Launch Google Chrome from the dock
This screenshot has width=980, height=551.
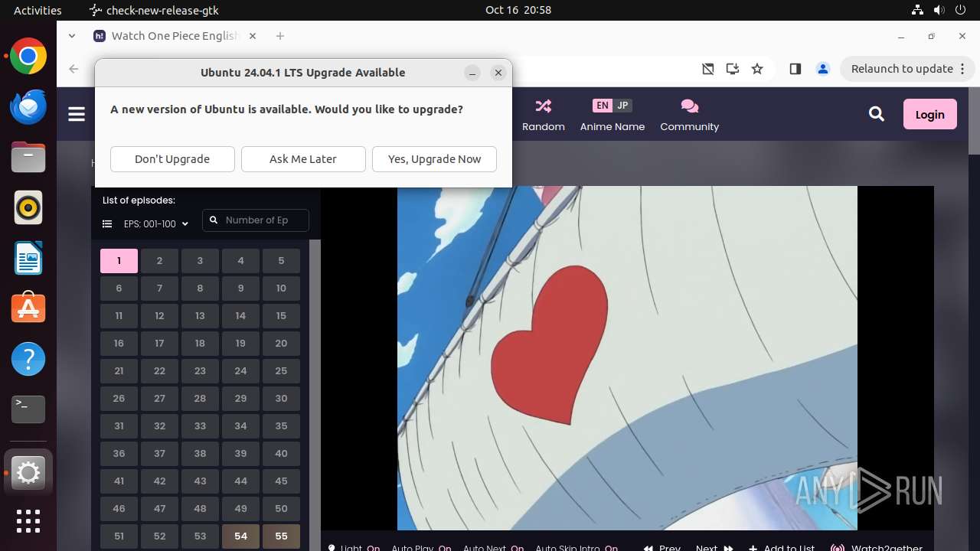pos(28,57)
